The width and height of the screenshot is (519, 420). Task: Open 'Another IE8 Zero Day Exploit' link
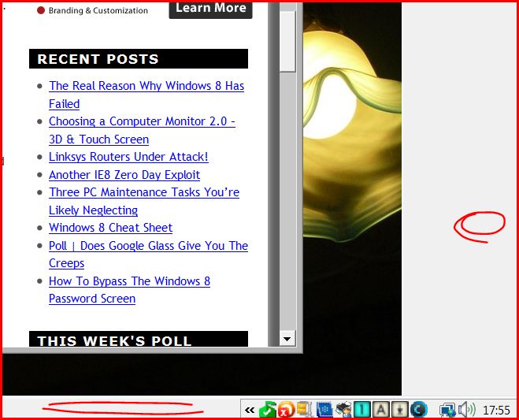(x=124, y=175)
